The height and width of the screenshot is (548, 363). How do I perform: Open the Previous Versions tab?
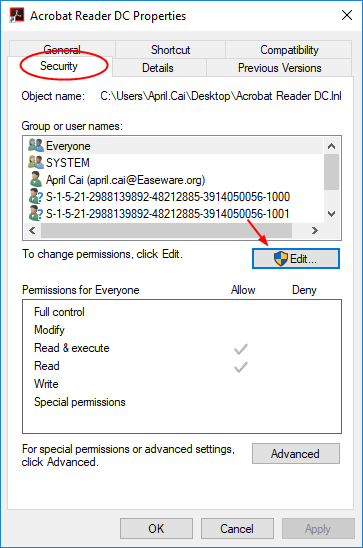(279, 67)
